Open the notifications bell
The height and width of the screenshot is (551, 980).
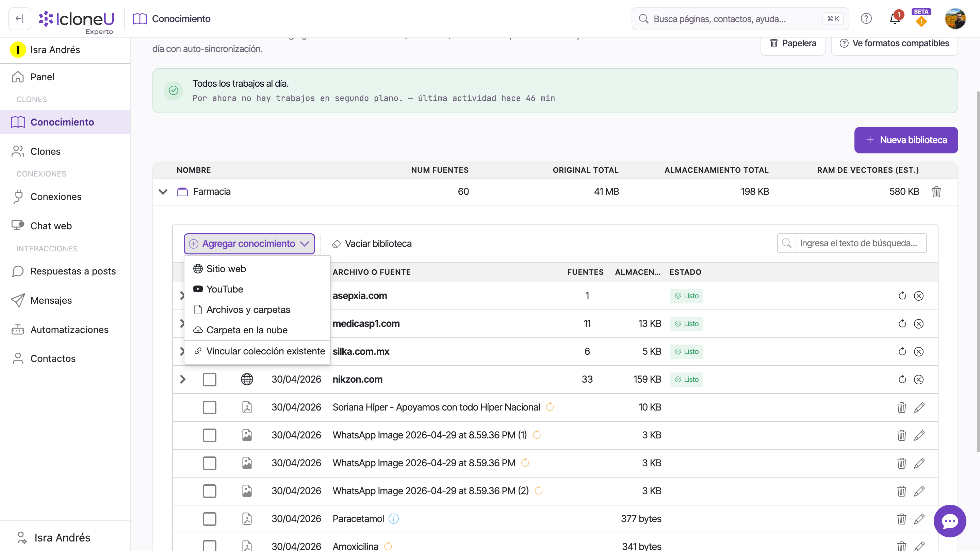pos(895,19)
